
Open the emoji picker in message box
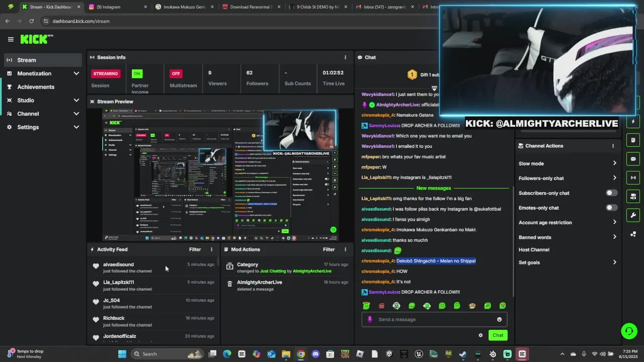tap(499, 319)
